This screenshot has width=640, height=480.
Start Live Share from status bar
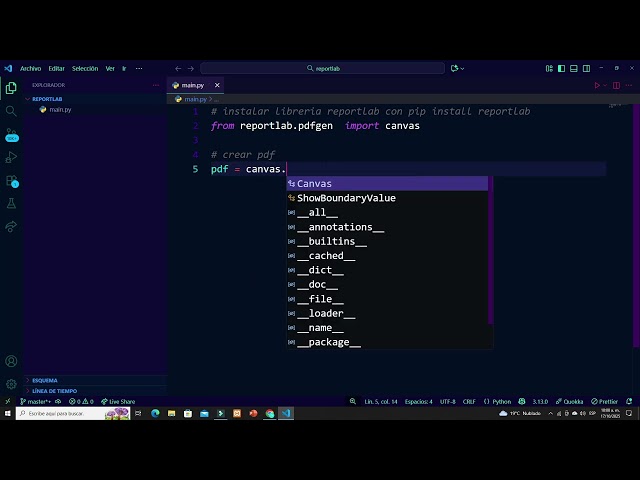118,402
